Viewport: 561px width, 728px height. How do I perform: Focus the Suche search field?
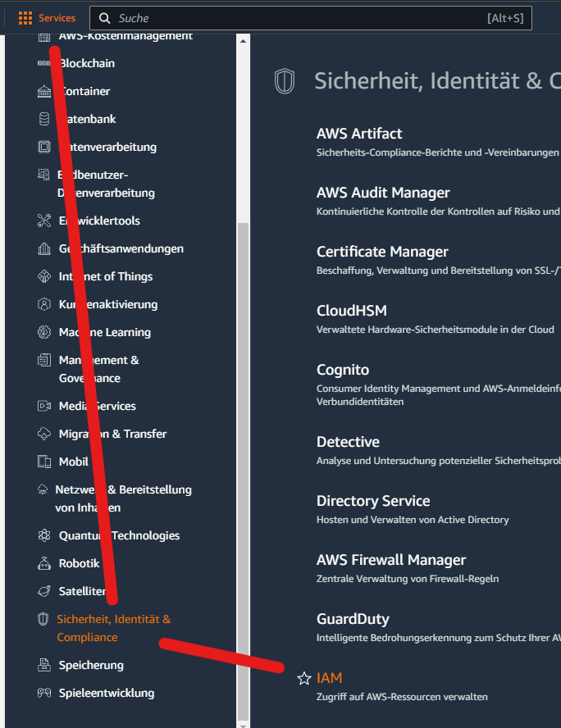(x=310, y=18)
